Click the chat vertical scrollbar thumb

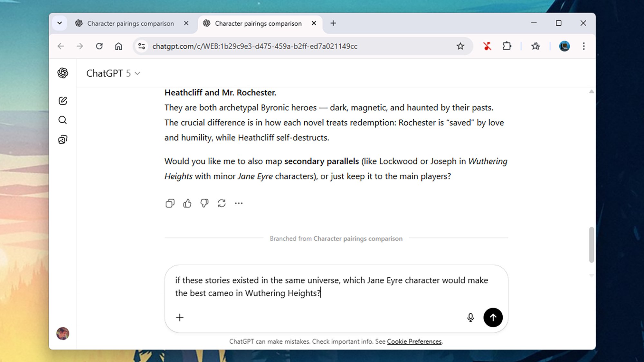(x=591, y=245)
